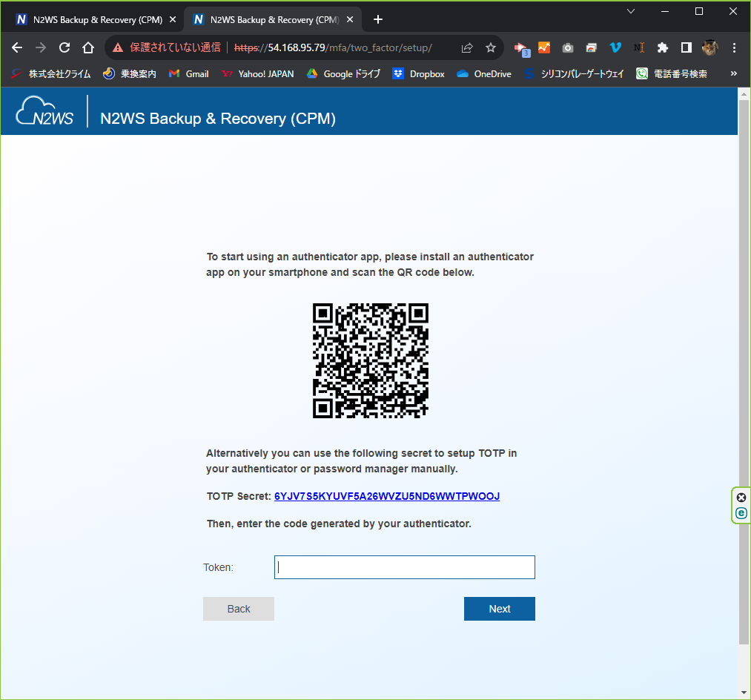Click the share page icon in address bar
The height and width of the screenshot is (700, 751).
tap(467, 47)
